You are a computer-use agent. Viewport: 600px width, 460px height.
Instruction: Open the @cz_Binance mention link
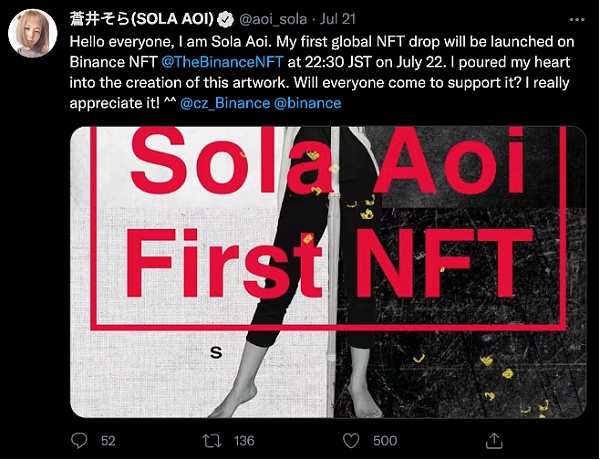pyautogui.click(x=225, y=103)
